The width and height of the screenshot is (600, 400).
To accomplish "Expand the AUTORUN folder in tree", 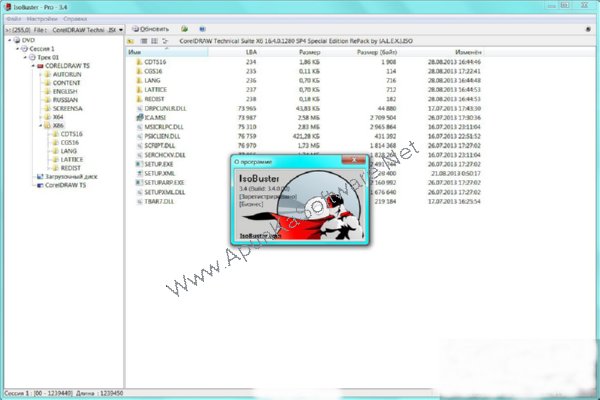I will tap(41, 74).
